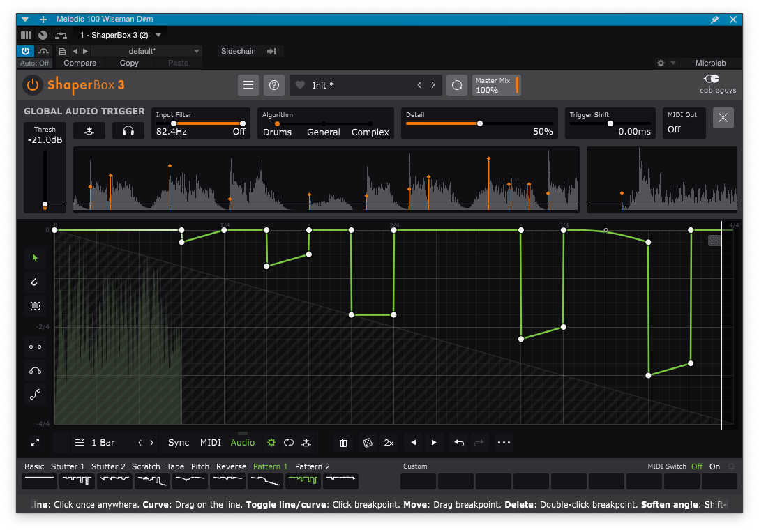Image resolution: width=759 pixels, height=532 pixels.
Task: Select the pen draw tool
Action: coord(35,282)
